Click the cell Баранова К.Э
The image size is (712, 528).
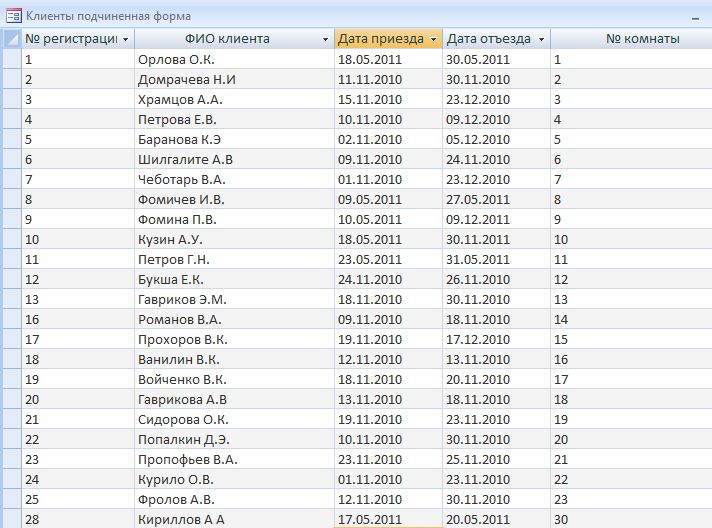pyautogui.click(x=234, y=139)
